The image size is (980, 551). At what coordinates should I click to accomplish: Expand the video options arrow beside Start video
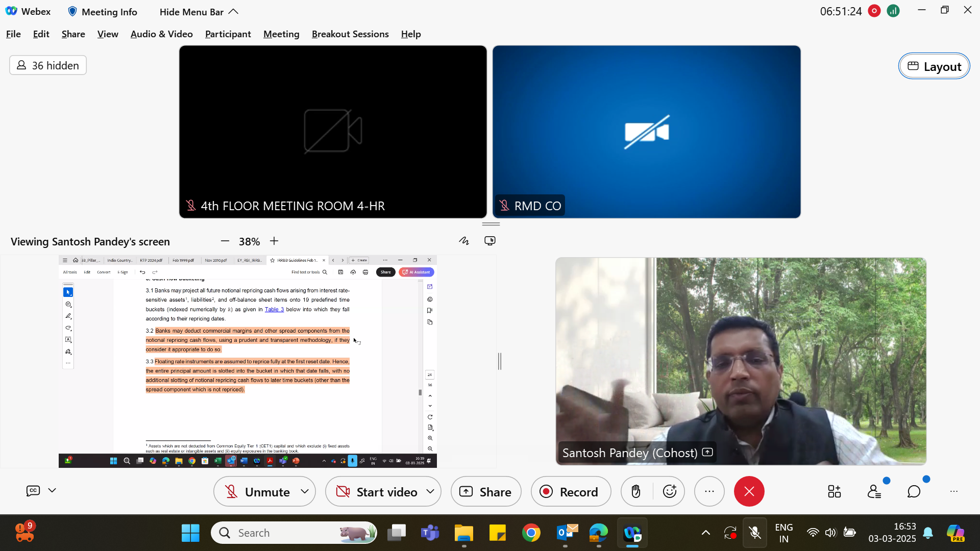pyautogui.click(x=430, y=491)
